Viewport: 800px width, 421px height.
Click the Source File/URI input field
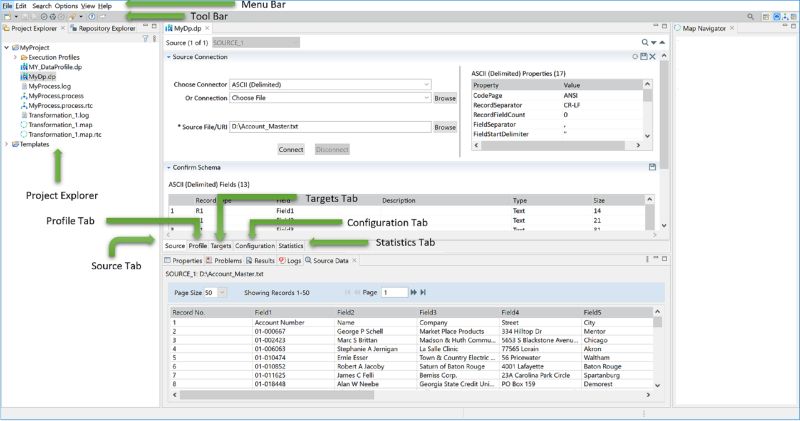[x=330, y=127]
